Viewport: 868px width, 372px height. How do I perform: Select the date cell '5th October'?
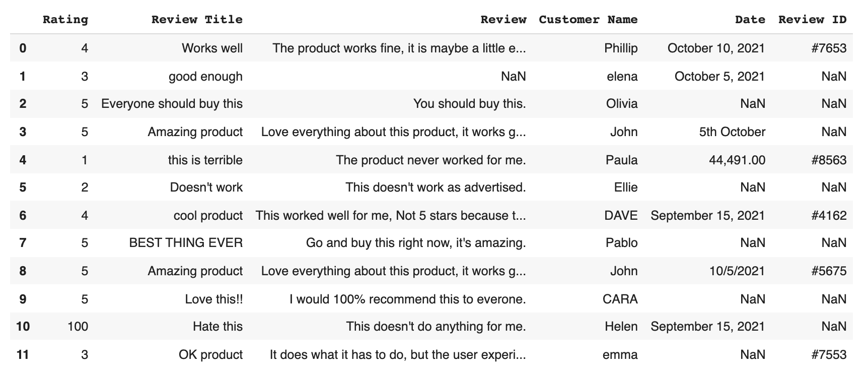point(732,132)
